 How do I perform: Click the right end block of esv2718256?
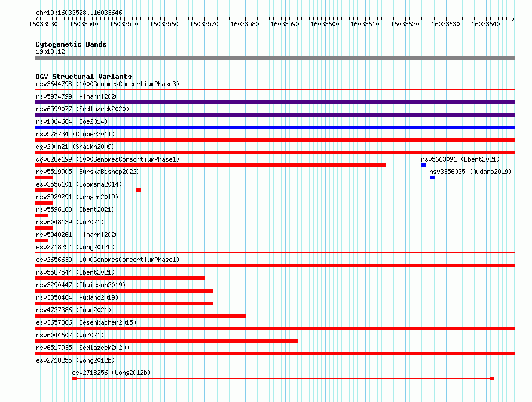point(493,379)
